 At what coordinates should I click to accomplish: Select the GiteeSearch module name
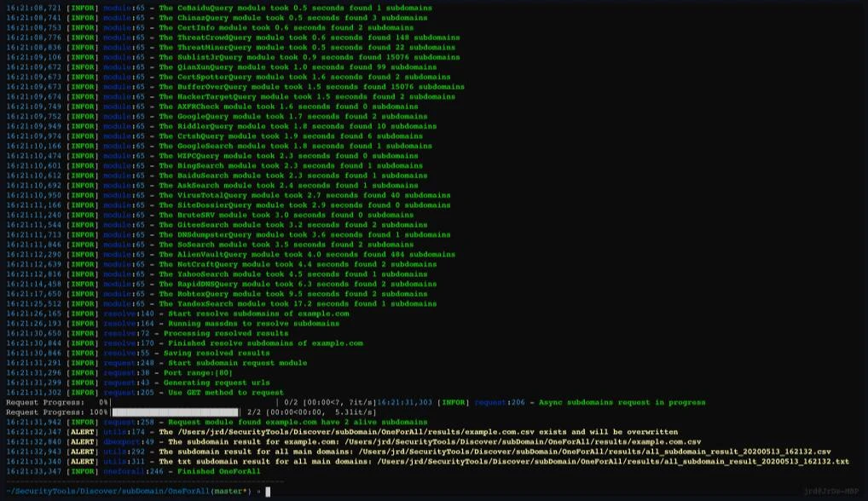pos(203,225)
